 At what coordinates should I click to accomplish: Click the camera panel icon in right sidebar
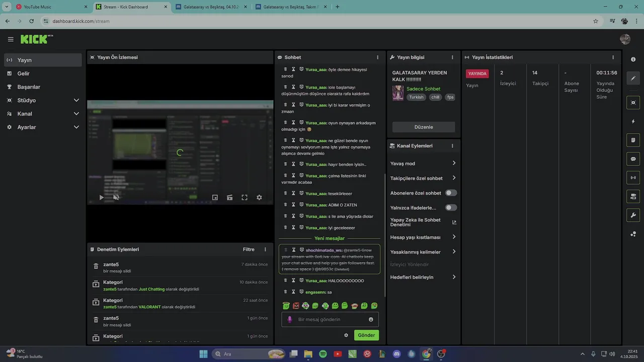coord(633,196)
